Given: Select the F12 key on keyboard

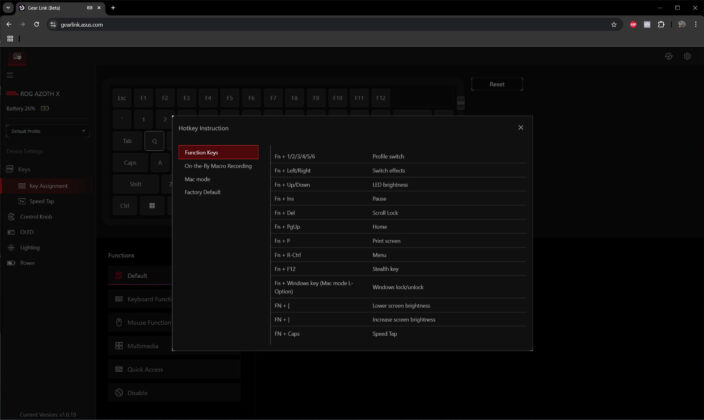Looking at the screenshot, I should tap(381, 98).
